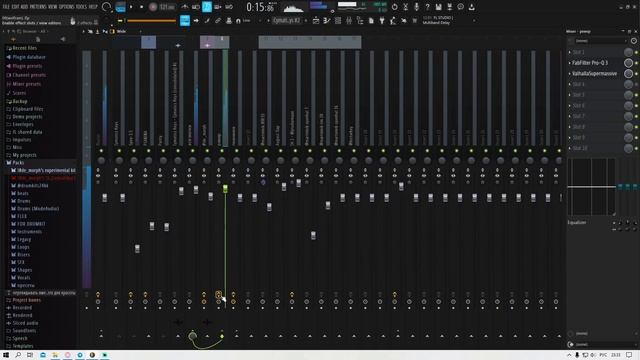The image size is (640, 360).
Task: Click the speech bubble icon in the top bar
Action: [x=460, y=7]
